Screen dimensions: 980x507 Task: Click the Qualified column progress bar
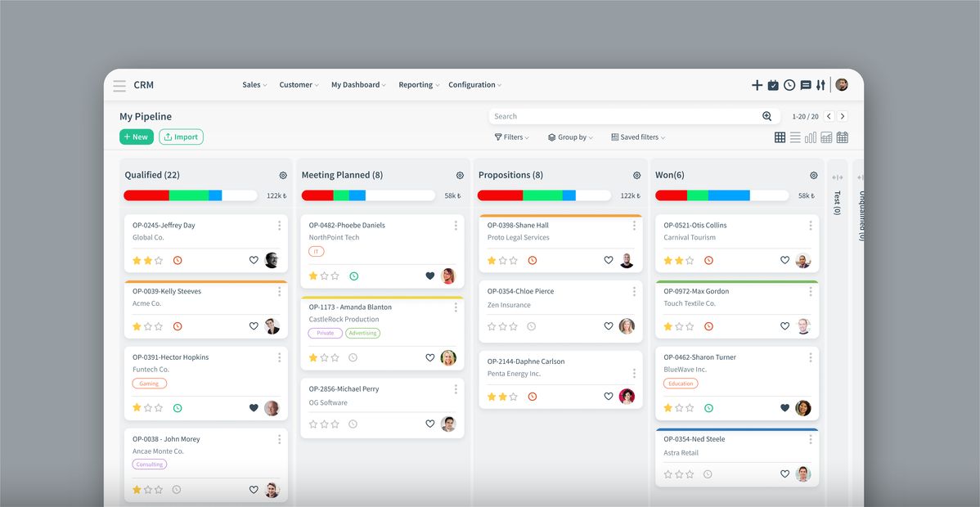click(191, 195)
